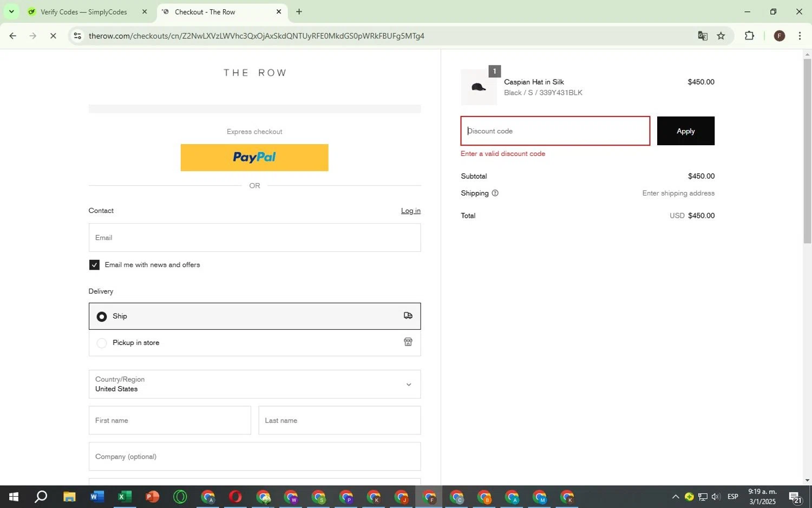Click into the Email field

pos(254,237)
